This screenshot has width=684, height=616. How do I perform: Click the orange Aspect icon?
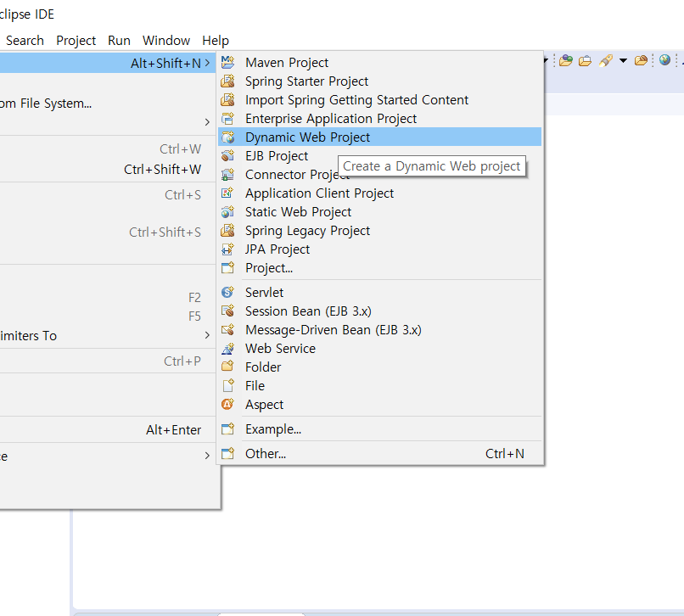[227, 405]
